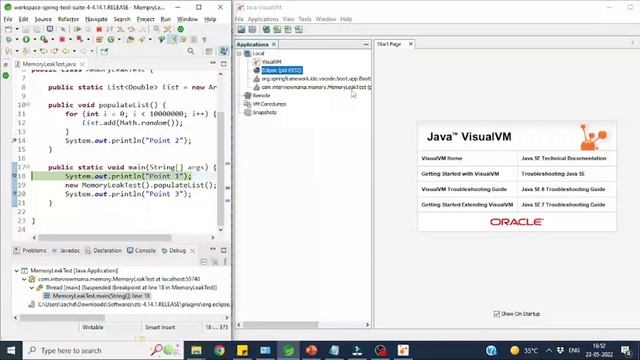Open the Eclipse File menu
The image size is (640, 360).
point(8,19)
